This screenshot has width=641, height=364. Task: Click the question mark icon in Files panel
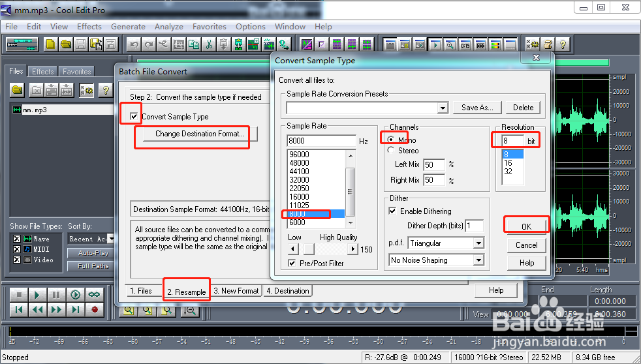(x=106, y=90)
